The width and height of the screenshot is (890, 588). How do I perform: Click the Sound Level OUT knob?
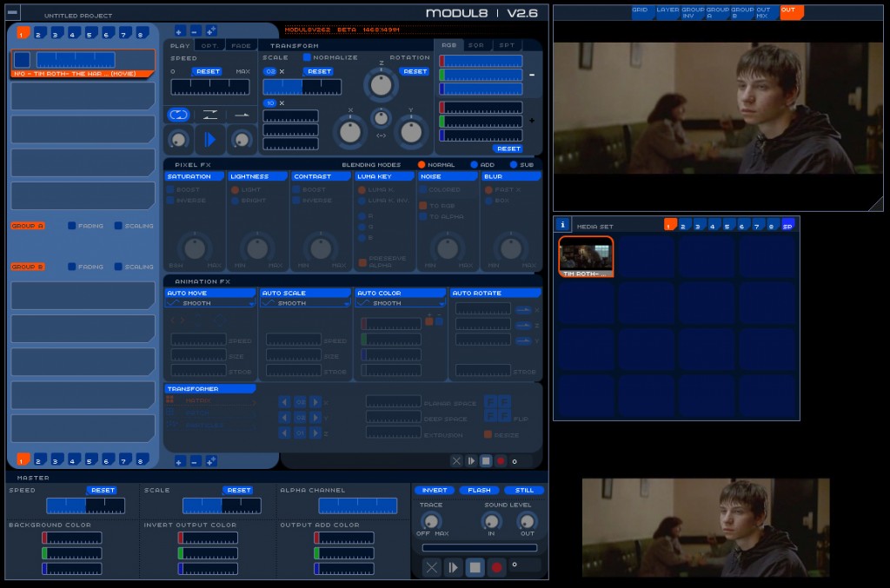(528, 520)
